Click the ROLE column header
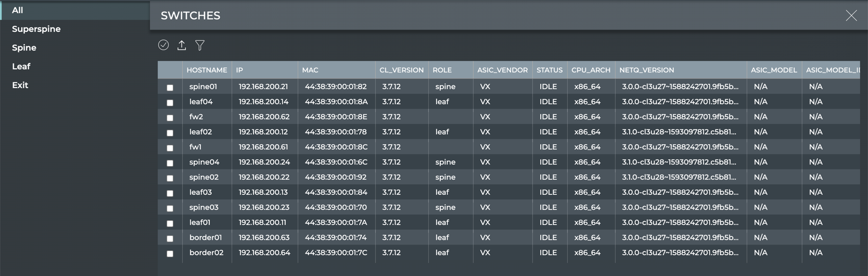 442,70
